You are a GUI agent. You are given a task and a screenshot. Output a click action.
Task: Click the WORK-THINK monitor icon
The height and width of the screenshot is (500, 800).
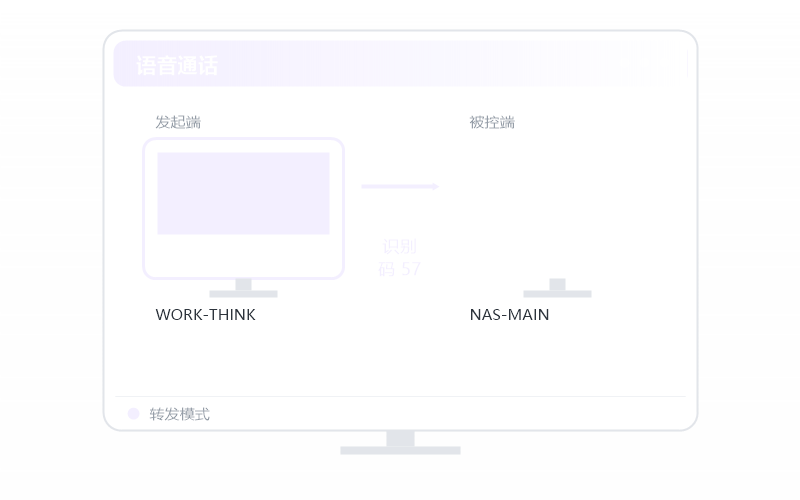pyautogui.click(x=243, y=218)
